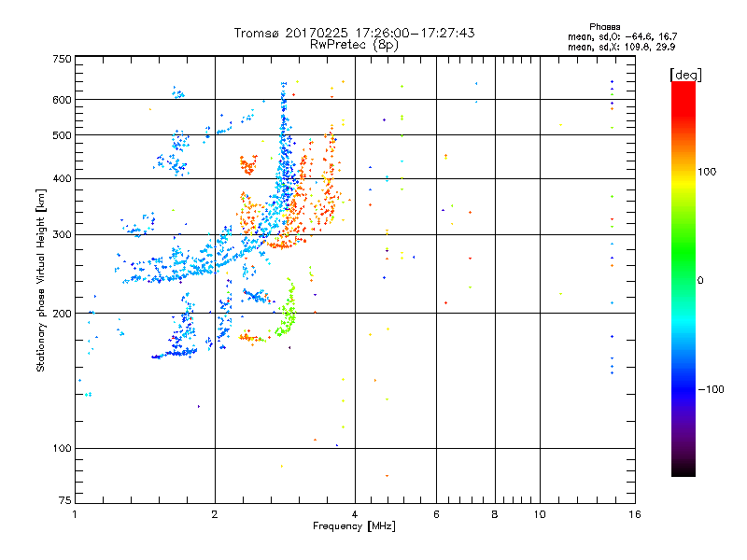Click the y-axis "100" tick label

[63, 449]
